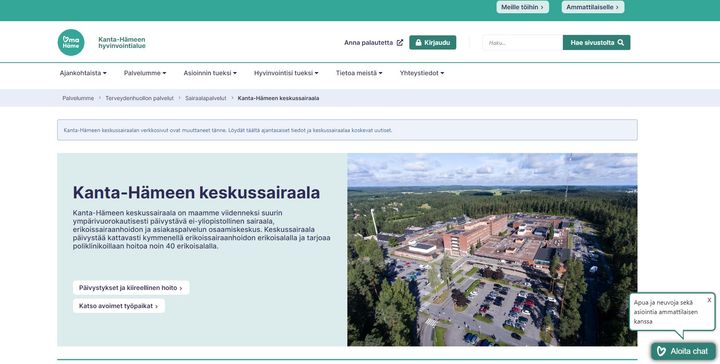
Task: Expand Hyvinvointisi tueksi dropdown menu
Action: 286,73
